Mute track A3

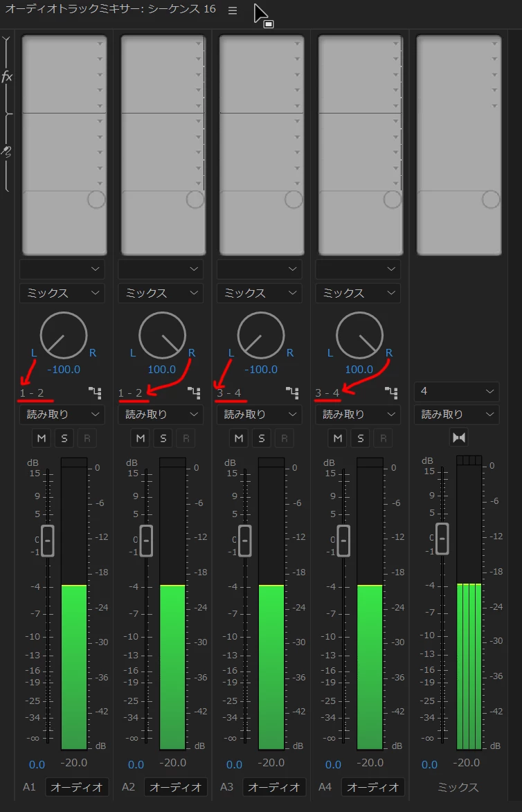(x=239, y=439)
